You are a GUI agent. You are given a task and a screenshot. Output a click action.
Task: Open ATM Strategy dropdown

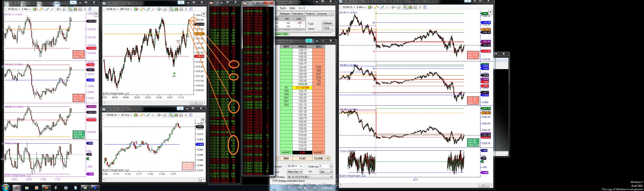pyautogui.click(x=310, y=177)
